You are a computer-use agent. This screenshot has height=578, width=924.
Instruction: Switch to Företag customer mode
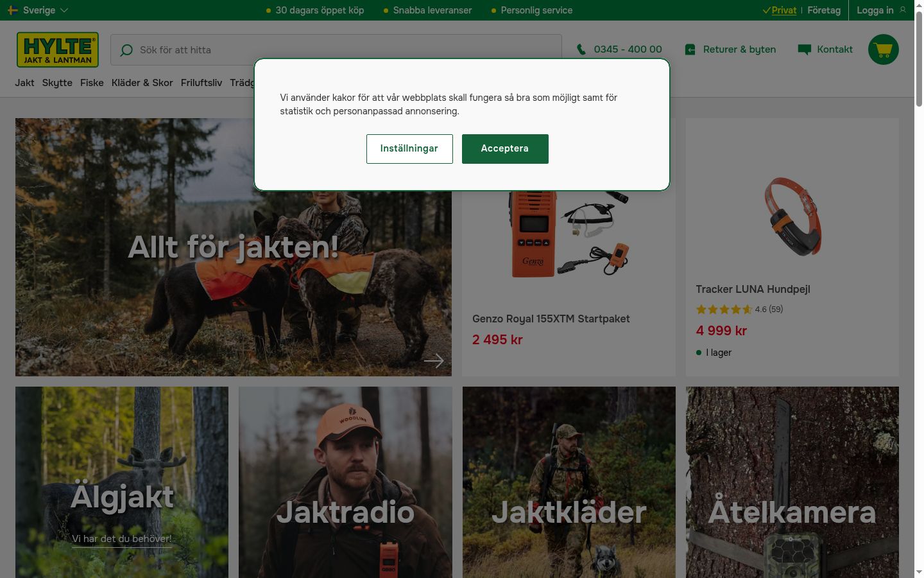[x=824, y=10]
